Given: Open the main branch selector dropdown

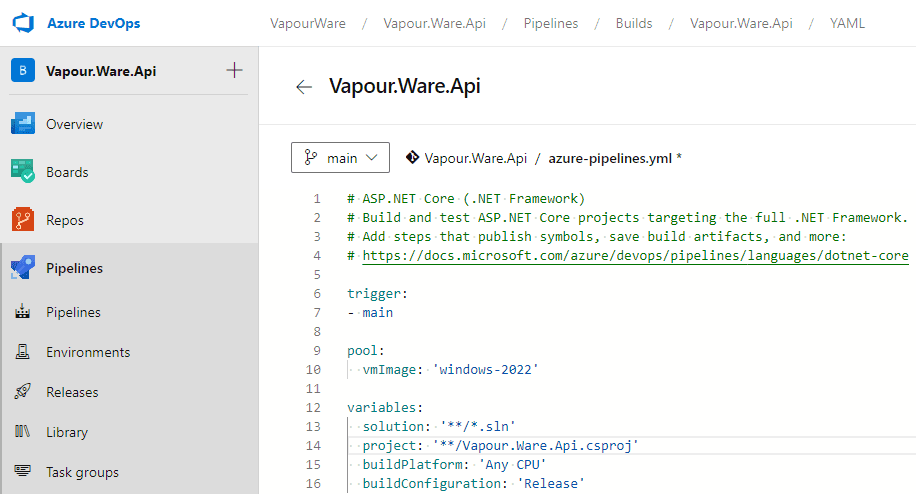Looking at the screenshot, I should coord(340,158).
